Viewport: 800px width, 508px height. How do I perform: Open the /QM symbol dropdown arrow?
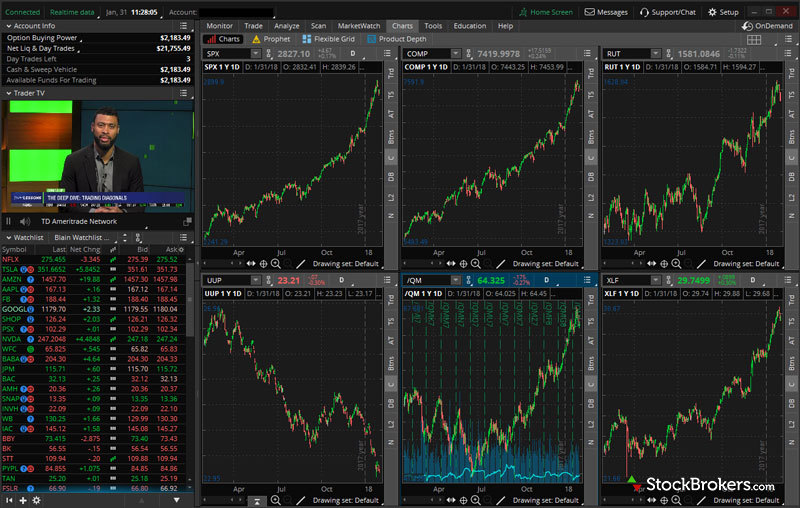pyautogui.click(x=455, y=280)
